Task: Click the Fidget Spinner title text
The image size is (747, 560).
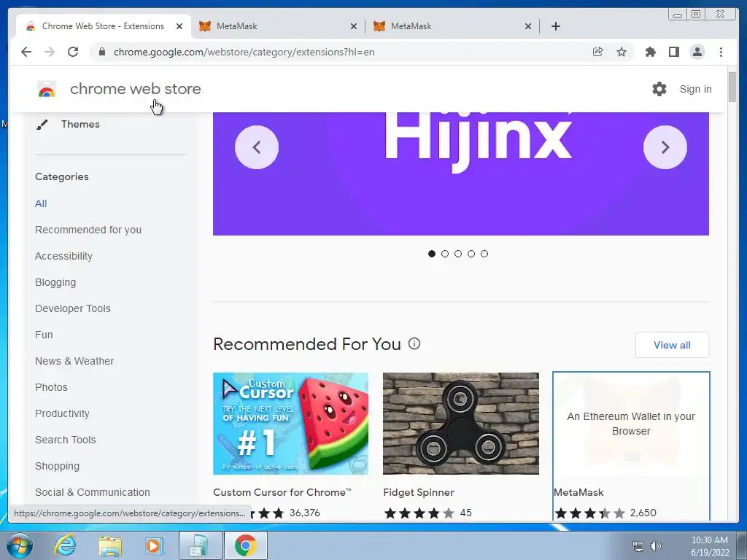Action: (419, 492)
